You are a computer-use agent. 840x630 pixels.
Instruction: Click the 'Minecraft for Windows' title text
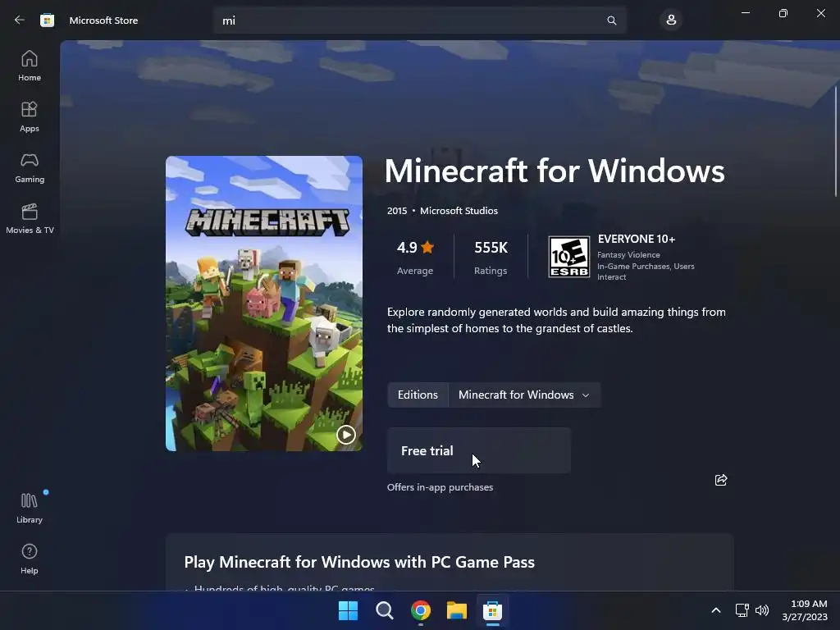tap(555, 171)
